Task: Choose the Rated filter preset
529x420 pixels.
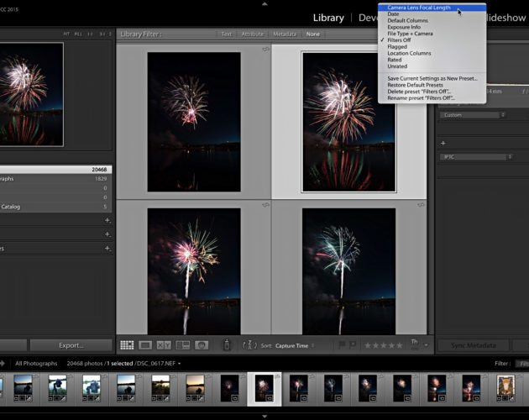Action: (432, 60)
